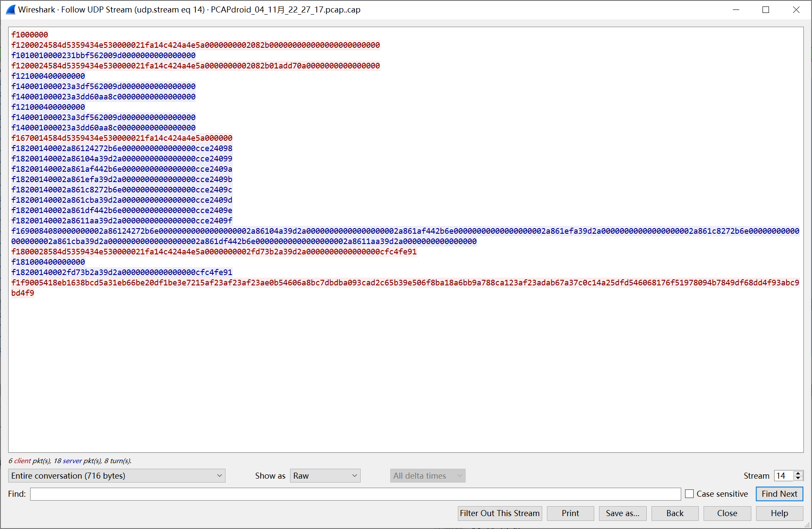Screen dimensions: 812x529
Task: Click the Print button
Action: coord(570,513)
